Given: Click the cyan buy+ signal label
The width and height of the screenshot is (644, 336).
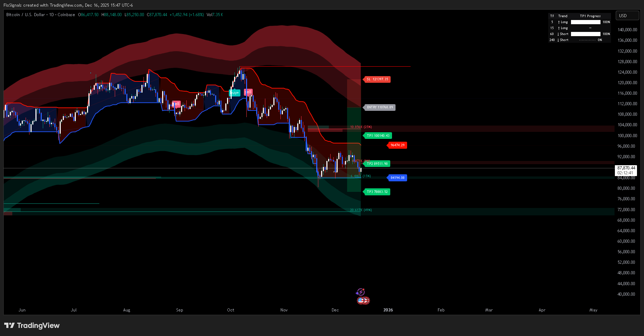Looking at the screenshot, I should (234, 93).
